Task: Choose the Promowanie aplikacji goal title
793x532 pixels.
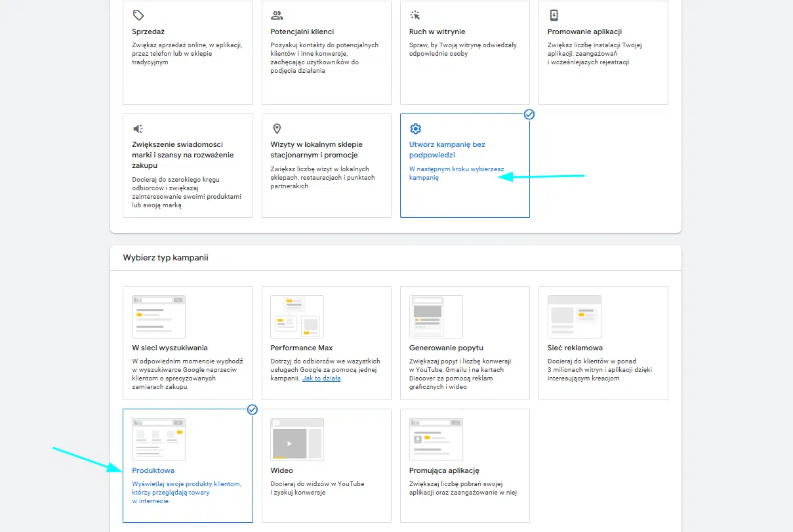Action: 585,31
